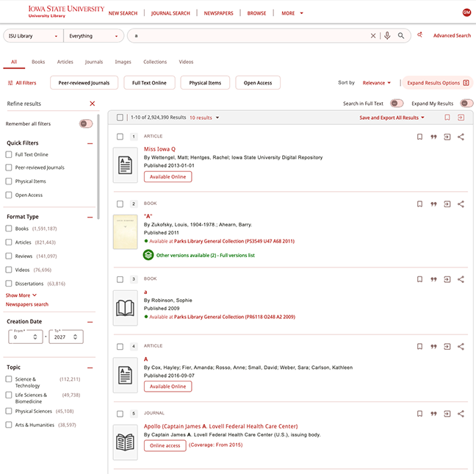Bookmark the article by Cox, Hayley

(x=419, y=346)
